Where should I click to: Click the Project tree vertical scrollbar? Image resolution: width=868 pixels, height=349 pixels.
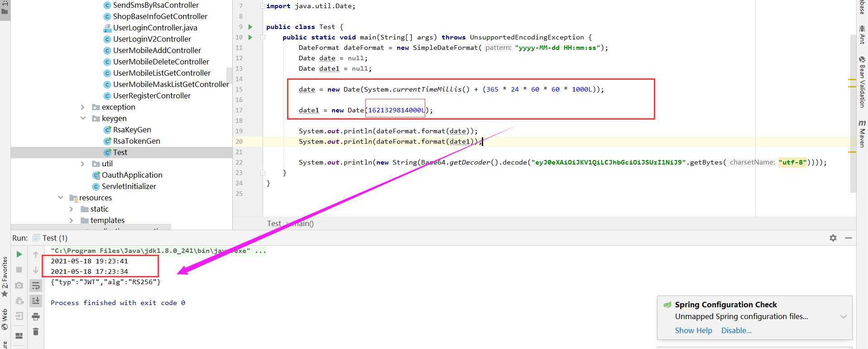(x=229, y=75)
